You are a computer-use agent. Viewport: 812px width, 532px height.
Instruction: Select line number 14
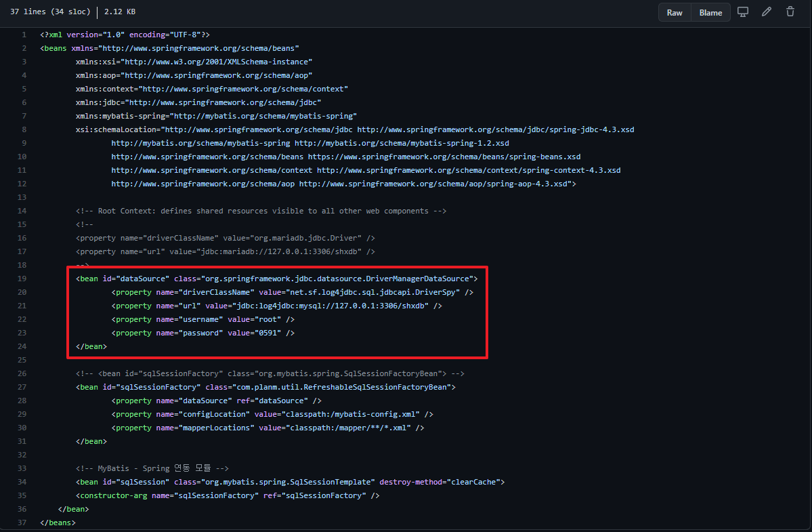click(22, 211)
